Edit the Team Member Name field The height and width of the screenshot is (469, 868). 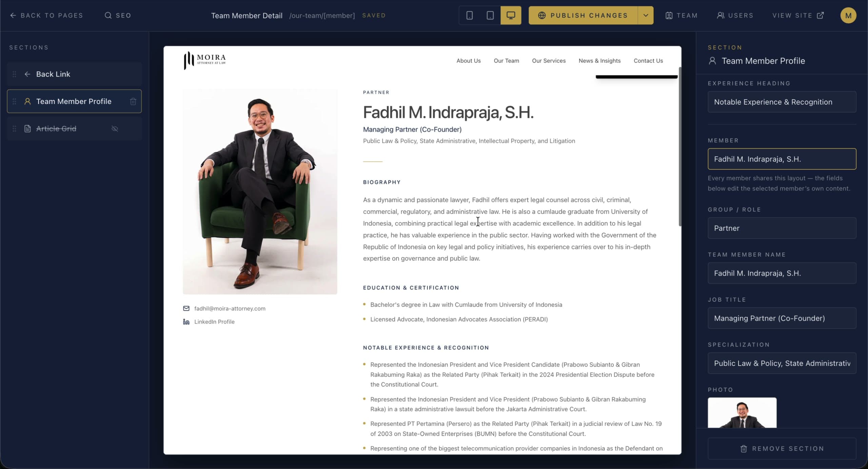pos(782,273)
